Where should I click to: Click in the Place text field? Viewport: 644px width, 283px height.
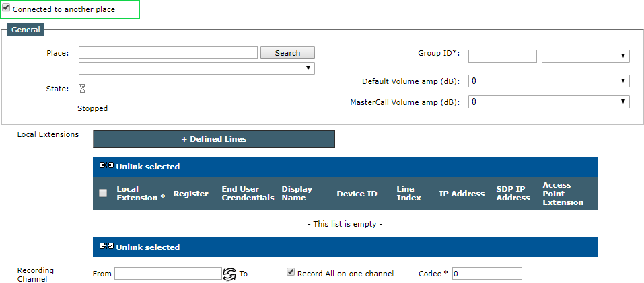click(168, 53)
